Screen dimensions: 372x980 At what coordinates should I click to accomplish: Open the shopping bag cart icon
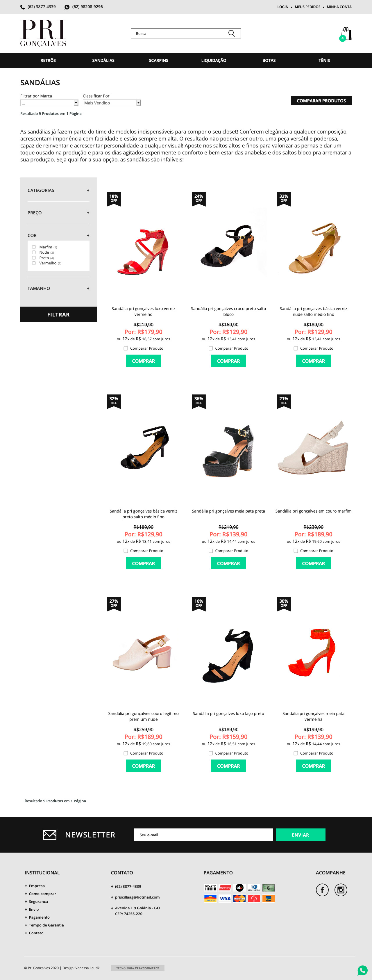(346, 33)
